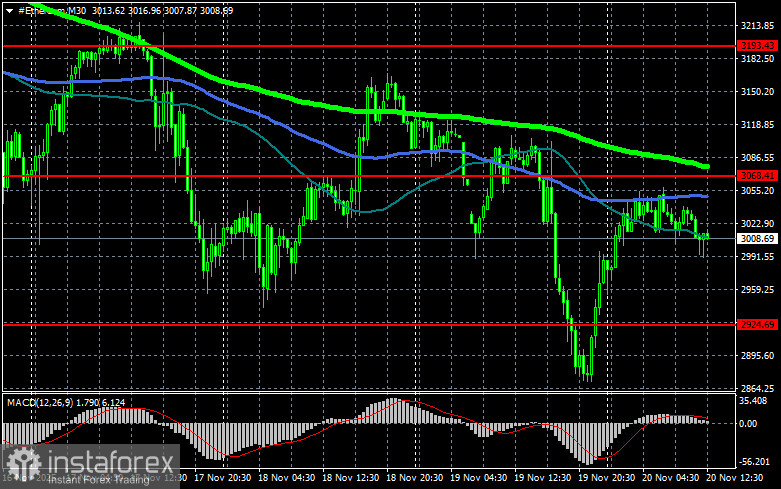Image resolution: width=781 pixels, height=489 pixels.
Task: Click the chart menu triangle beside the symbol
Action: pyautogui.click(x=9, y=10)
